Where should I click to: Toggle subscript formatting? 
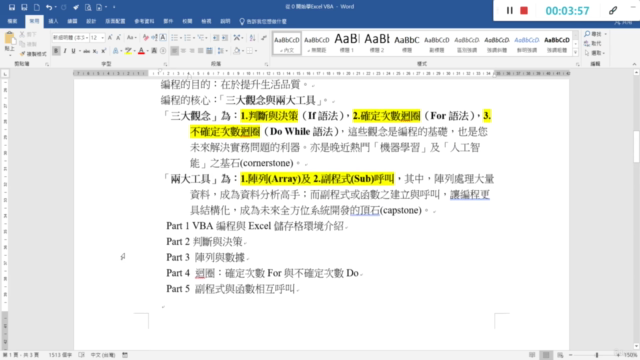pos(95,51)
